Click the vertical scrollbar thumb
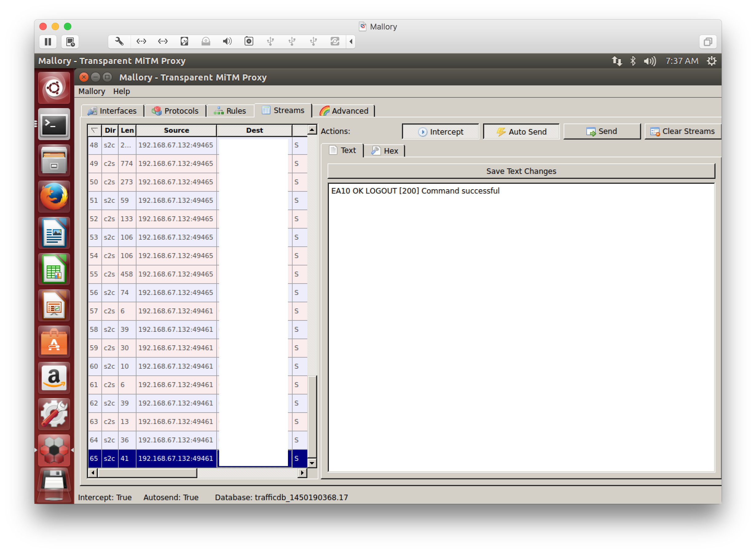 point(312,416)
